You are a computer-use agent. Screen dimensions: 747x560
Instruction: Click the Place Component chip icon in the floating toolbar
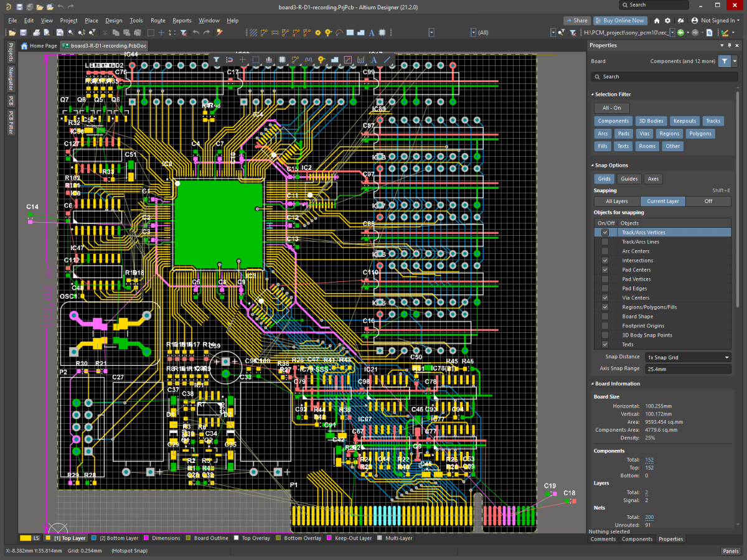(282, 60)
